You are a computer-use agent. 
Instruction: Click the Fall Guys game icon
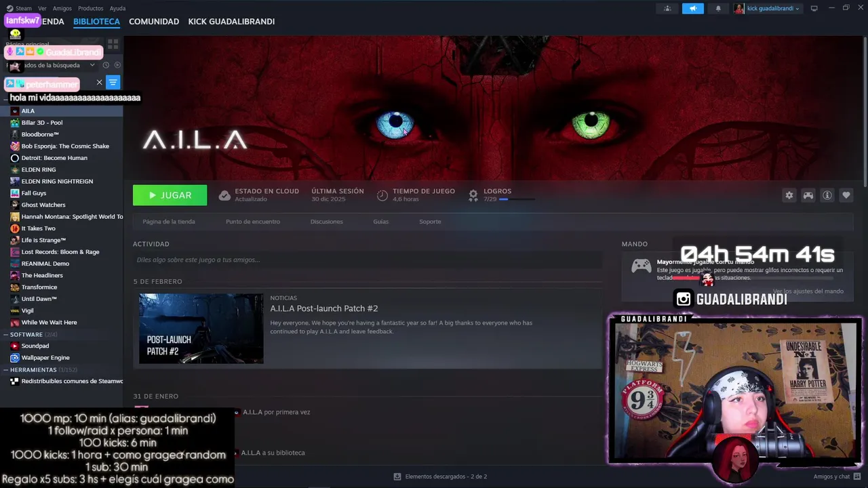(15, 193)
